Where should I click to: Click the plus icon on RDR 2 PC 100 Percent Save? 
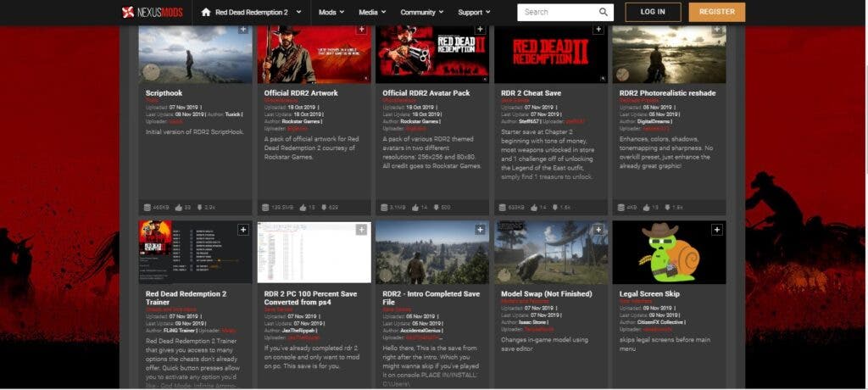(x=361, y=230)
